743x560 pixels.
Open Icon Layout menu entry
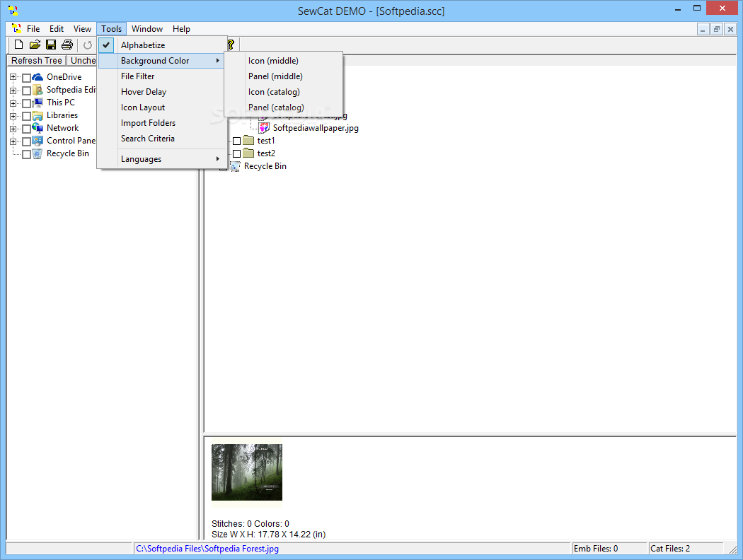(161, 107)
